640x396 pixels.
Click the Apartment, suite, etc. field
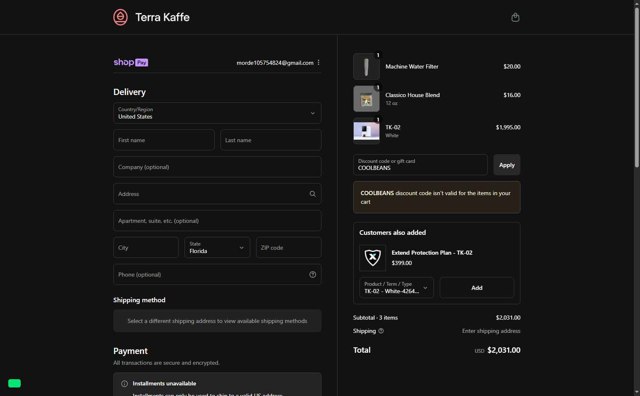217,221
